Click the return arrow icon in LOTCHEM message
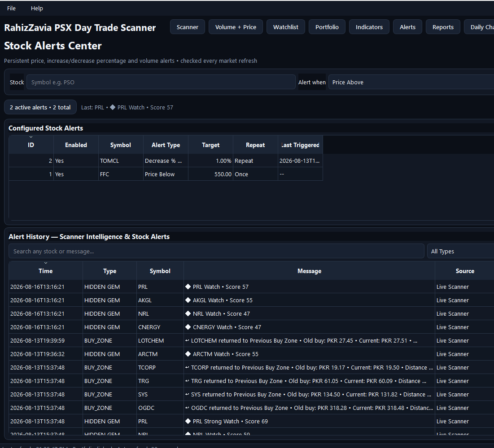Screen dimensions: 494x448 tap(187, 341)
